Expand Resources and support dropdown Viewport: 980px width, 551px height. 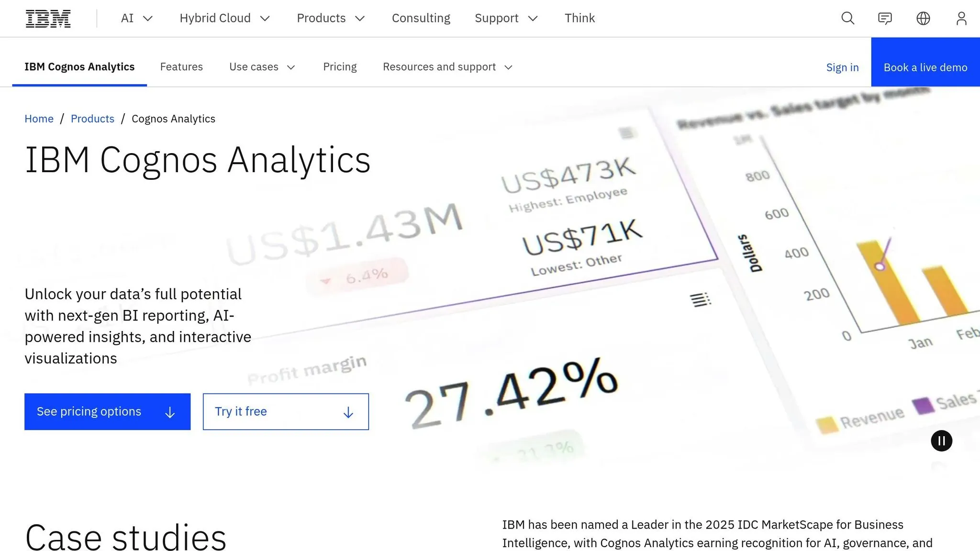(448, 67)
